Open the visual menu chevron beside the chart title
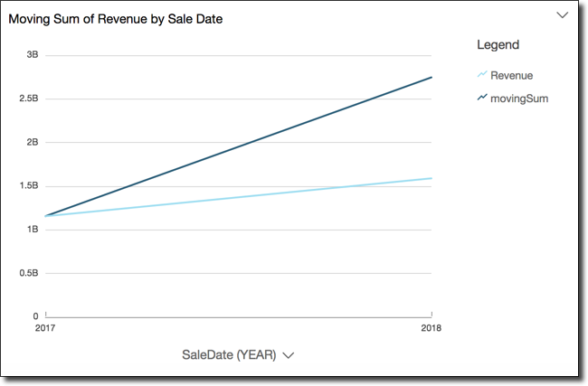The height and width of the screenshot is (386, 588). pyautogui.click(x=563, y=15)
